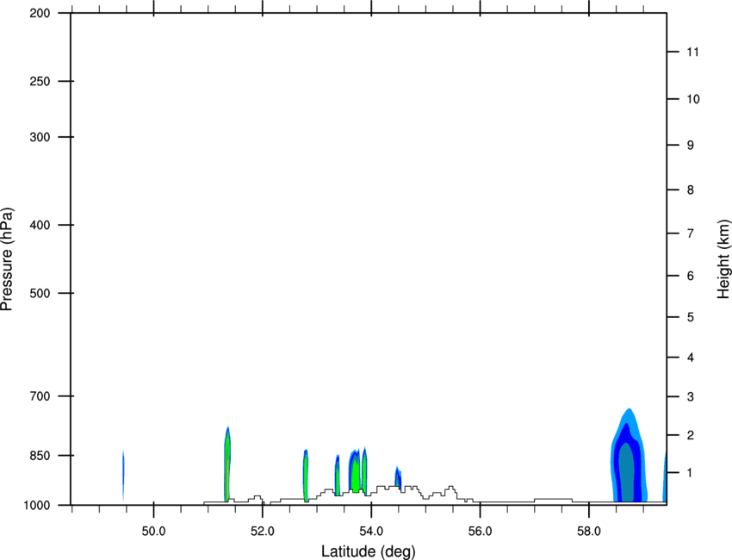Click the 52.0 latitude tick label
Viewport: 732px width, 560px height.
coord(263,532)
